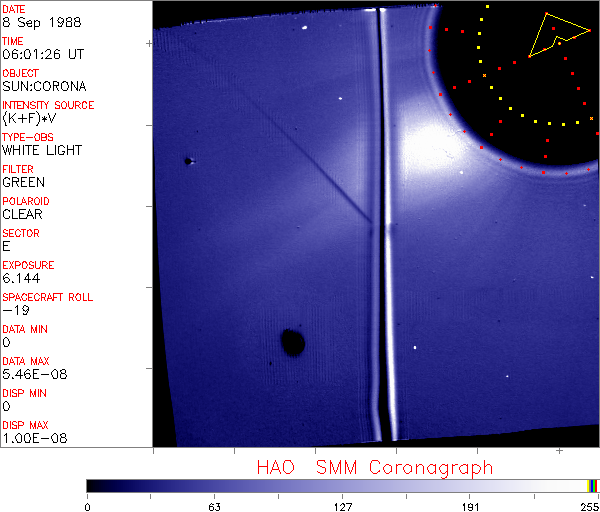This screenshot has height=512, width=600.
Task: Click the DATA MIN label
Action: [25, 329]
